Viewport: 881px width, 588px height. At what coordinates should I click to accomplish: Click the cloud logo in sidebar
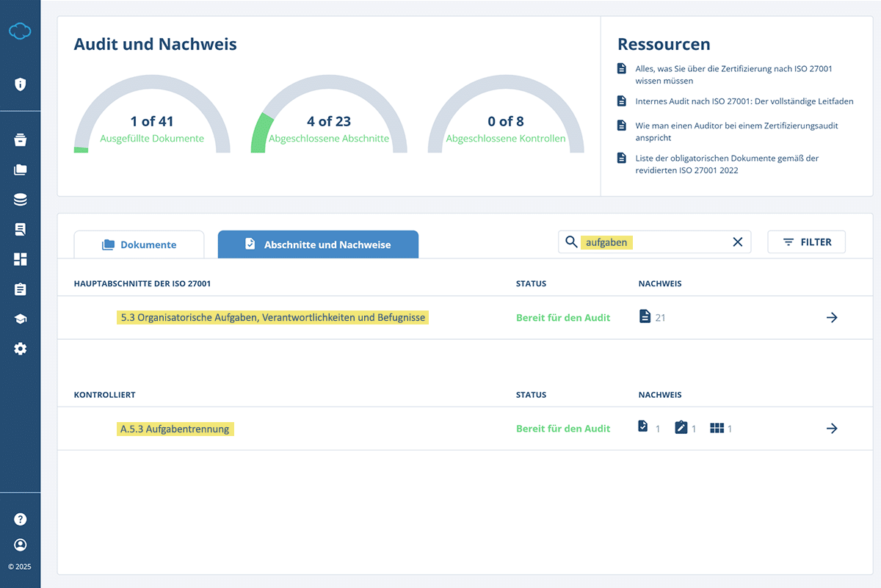pyautogui.click(x=20, y=31)
